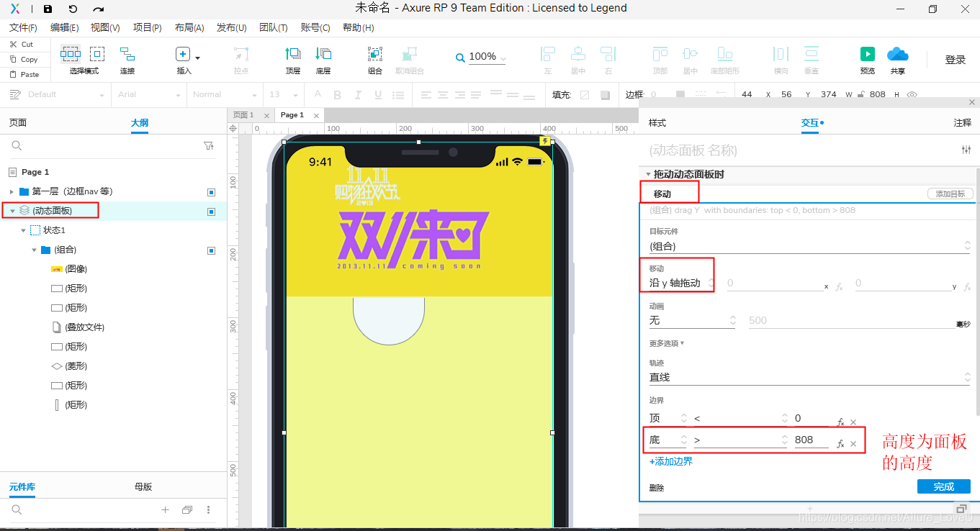Select the contained selection mode icon
Screen dimensions: 980x531
point(97,54)
